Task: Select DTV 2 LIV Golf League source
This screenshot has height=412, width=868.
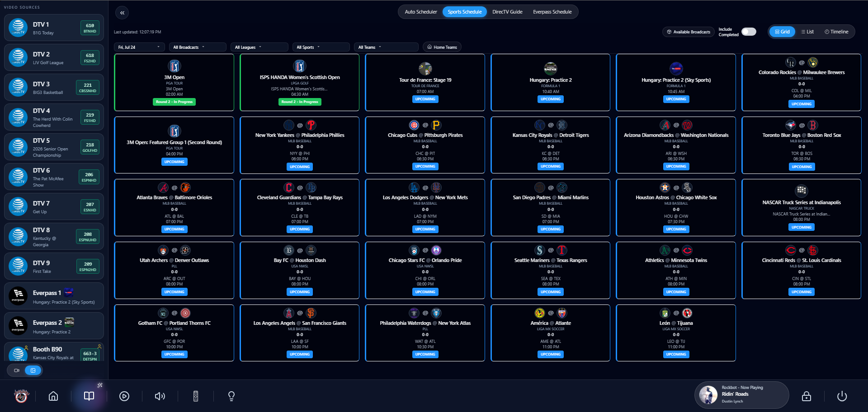Action: click(x=54, y=57)
